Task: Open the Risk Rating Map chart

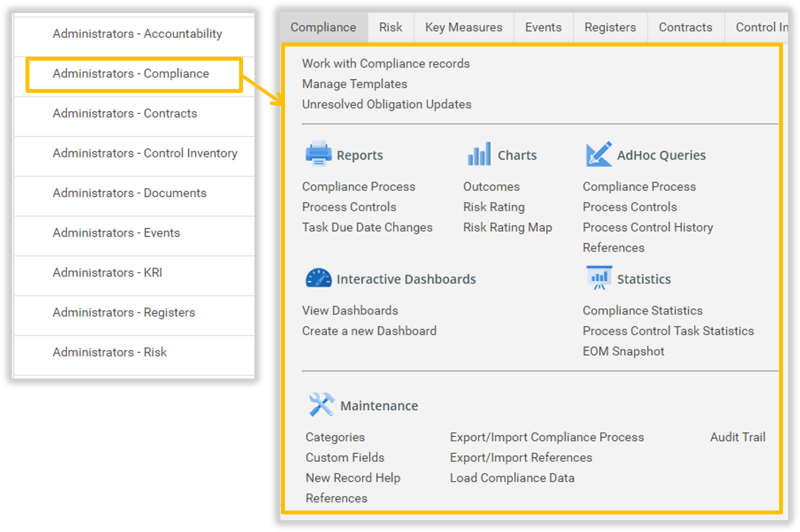Action: click(x=507, y=227)
